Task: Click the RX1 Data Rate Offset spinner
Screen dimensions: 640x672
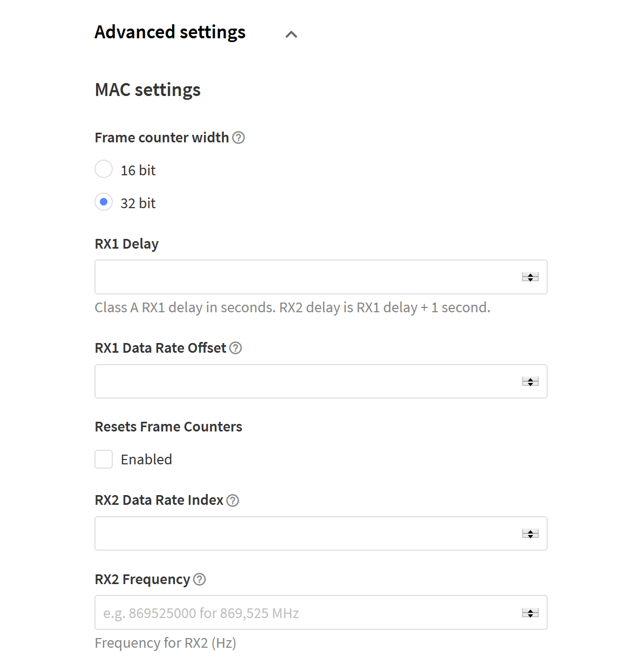Action: (x=530, y=381)
